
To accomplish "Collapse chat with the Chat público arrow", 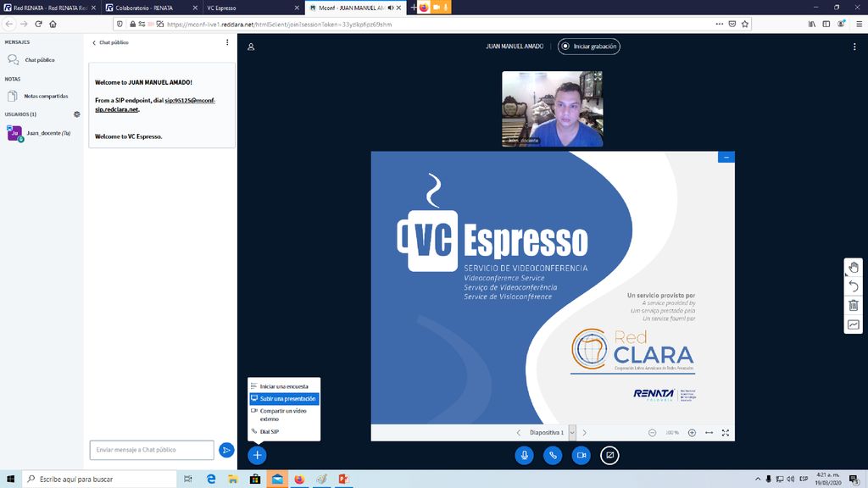I will 110,42.
